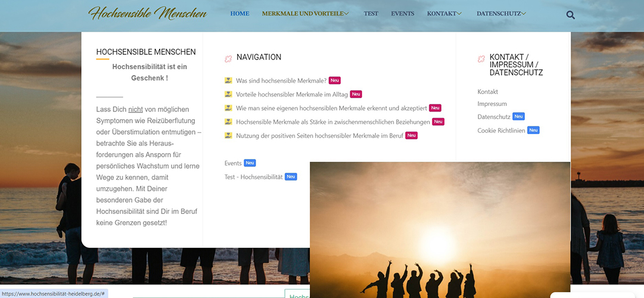This screenshot has height=298, width=644.
Task: Open 'Wie man seine eigenen hochsensiblen Merkmale erkennt' link
Action: click(331, 108)
